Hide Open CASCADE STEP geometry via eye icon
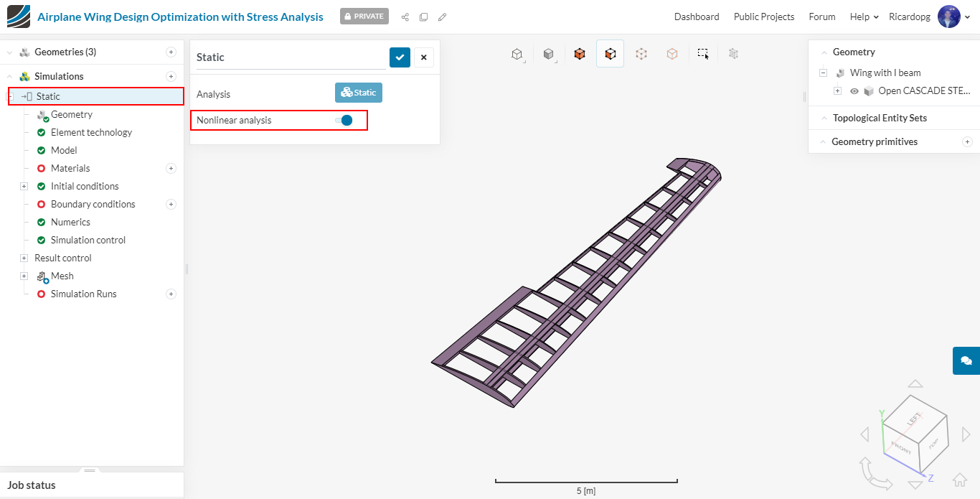Image resolution: width=980 pixels, height=499 pixels. 854,91
